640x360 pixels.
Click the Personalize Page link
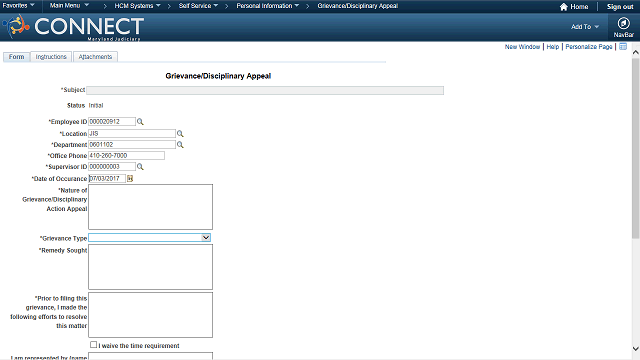pos(589,47)
